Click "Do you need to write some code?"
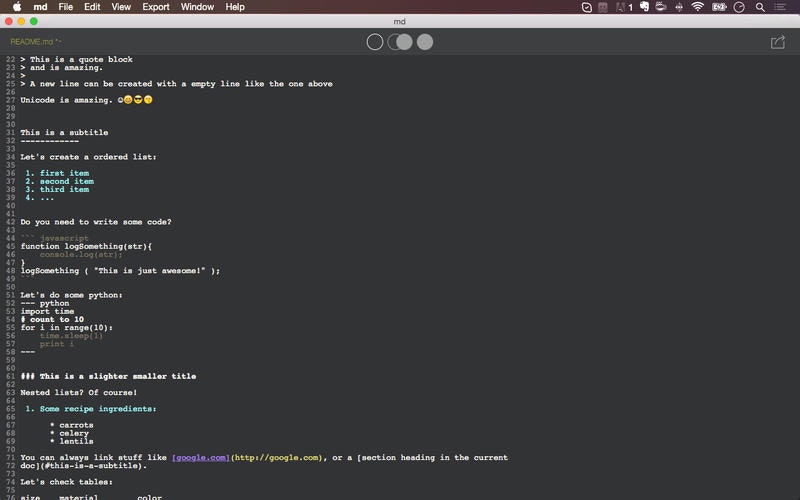The image size is (800, 500). 96,222
